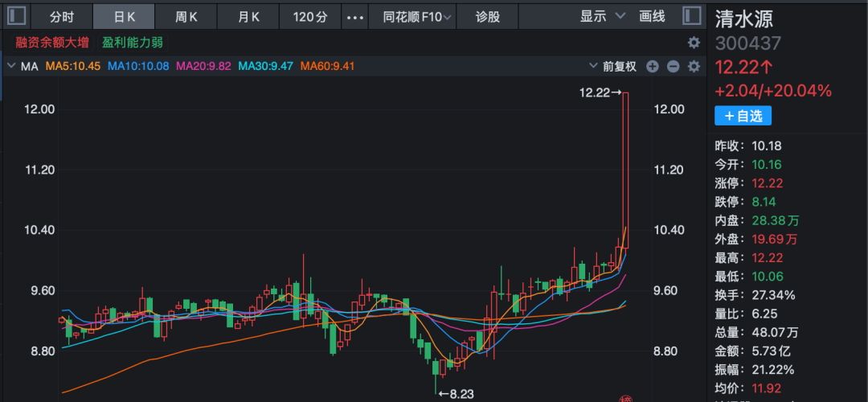Switch to 分时 intraday chart tab

61,16
